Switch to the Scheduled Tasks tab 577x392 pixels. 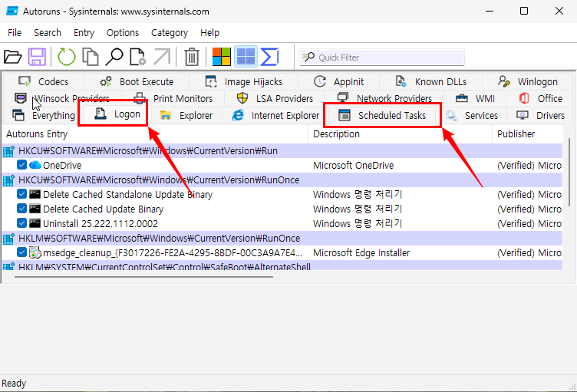point(382,115)
